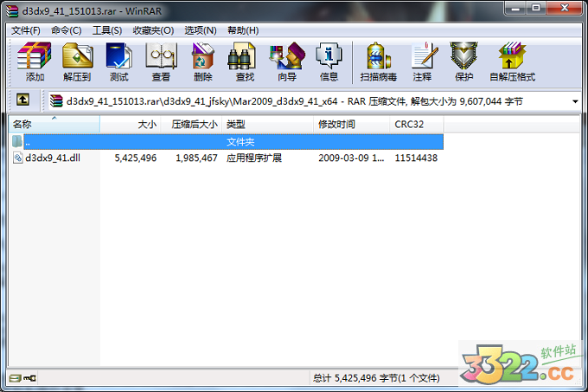The width and height of the screenshot is (588, 392).
Task: Click the 5,425,496 size cell
Action: coord(136,158)
